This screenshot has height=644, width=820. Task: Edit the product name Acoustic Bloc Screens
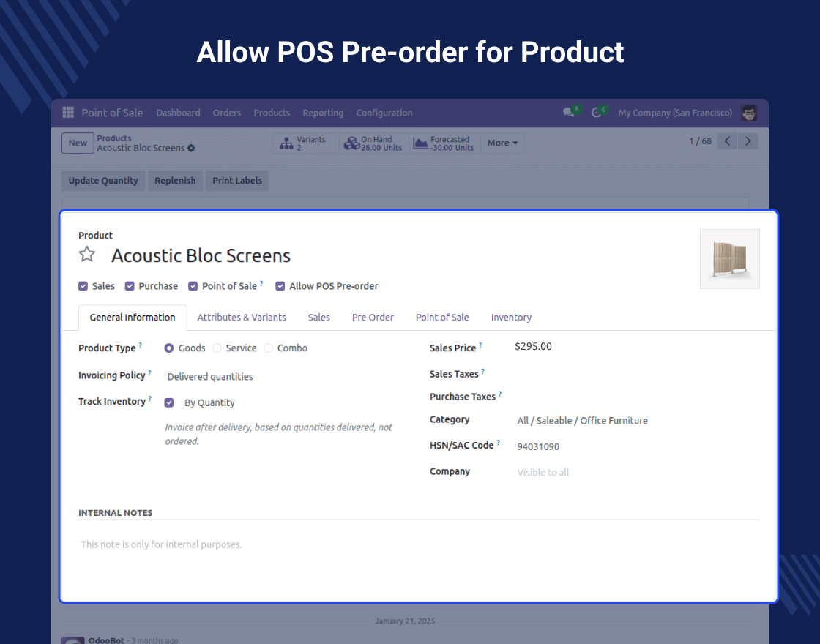click(201, 255)
